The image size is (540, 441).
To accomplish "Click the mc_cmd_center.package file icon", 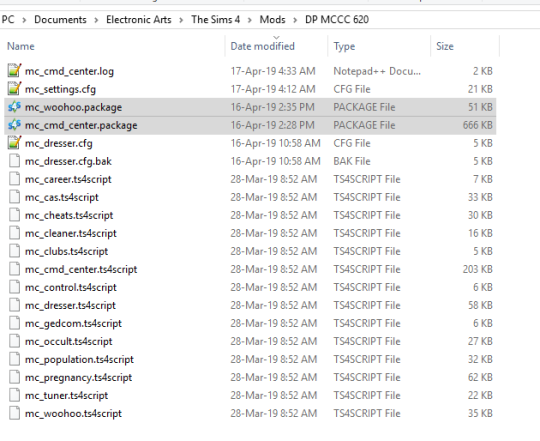I will tap(14, 125).
